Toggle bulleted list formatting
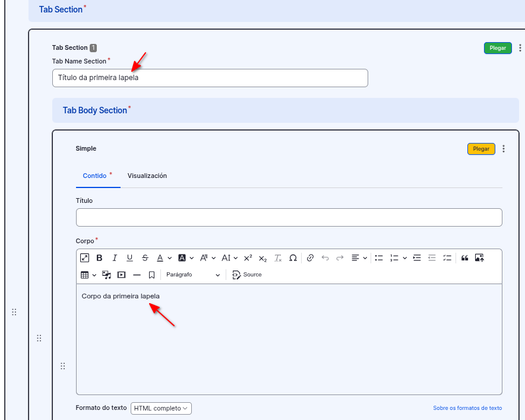Screen dimensions: 525x420 (379, 258)
